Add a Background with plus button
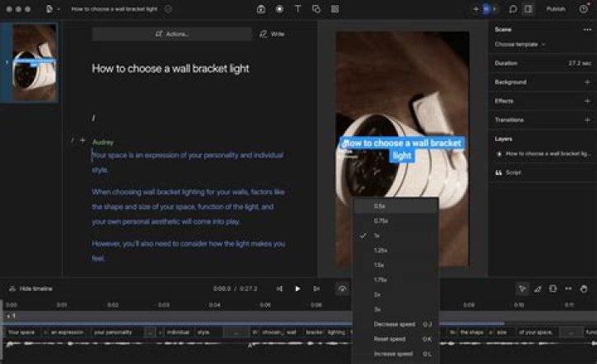The height and width of the screenshot is (364, 597). click(x=587, y=82)
